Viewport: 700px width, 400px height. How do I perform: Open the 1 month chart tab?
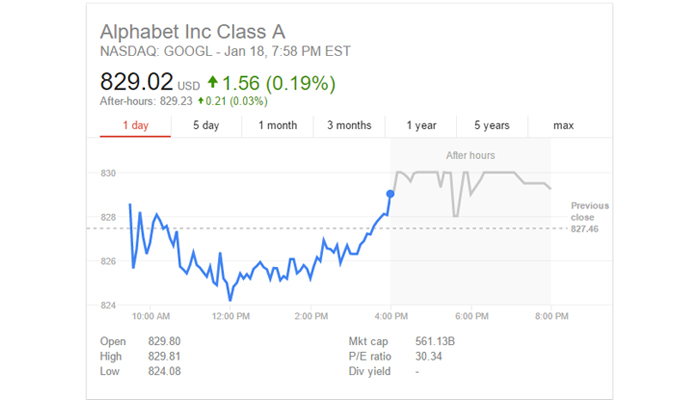click(x=278, y=125)
